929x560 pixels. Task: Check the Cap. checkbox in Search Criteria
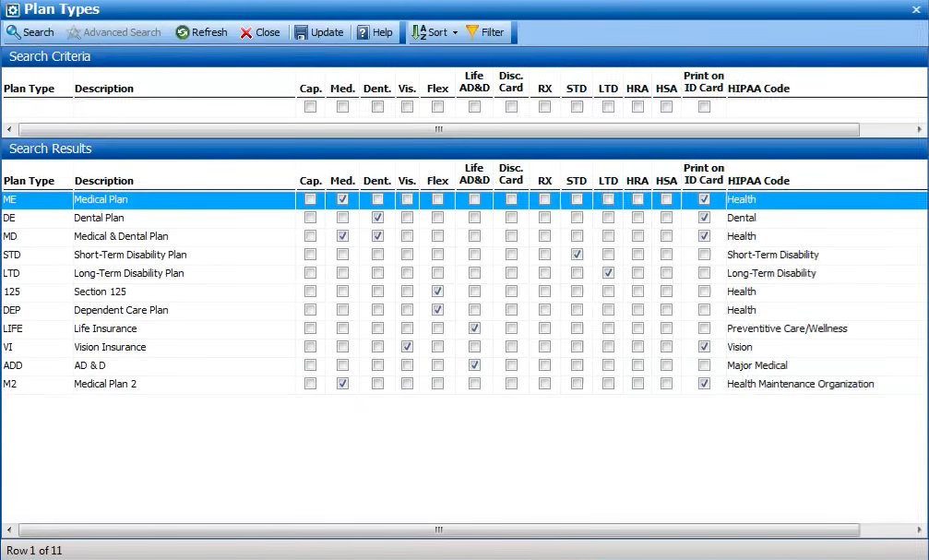310,107
